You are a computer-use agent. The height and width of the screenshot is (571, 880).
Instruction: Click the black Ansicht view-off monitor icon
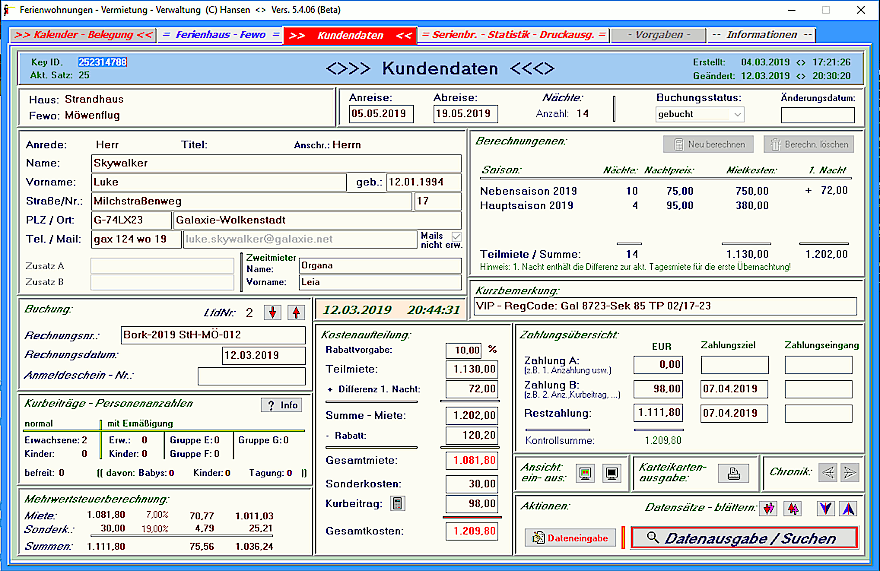611,473
